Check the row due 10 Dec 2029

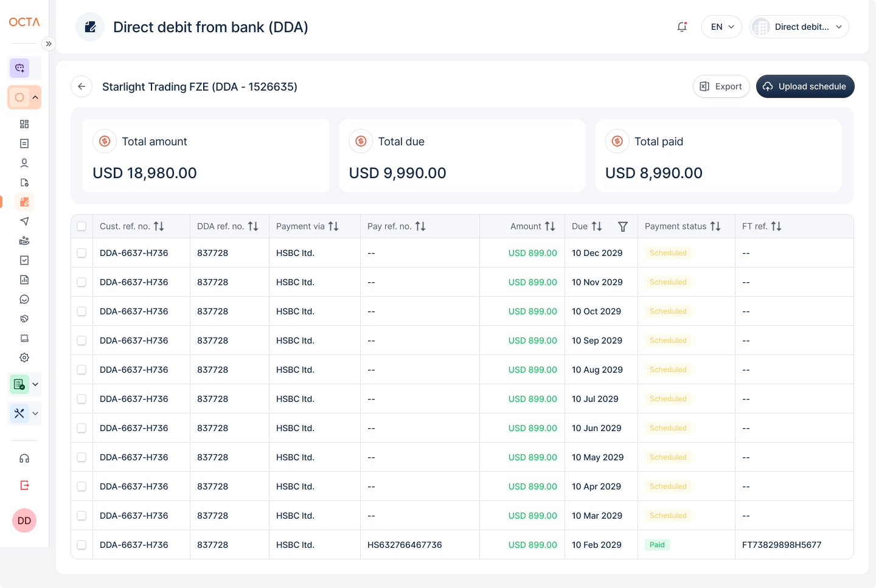coord(82,253)
